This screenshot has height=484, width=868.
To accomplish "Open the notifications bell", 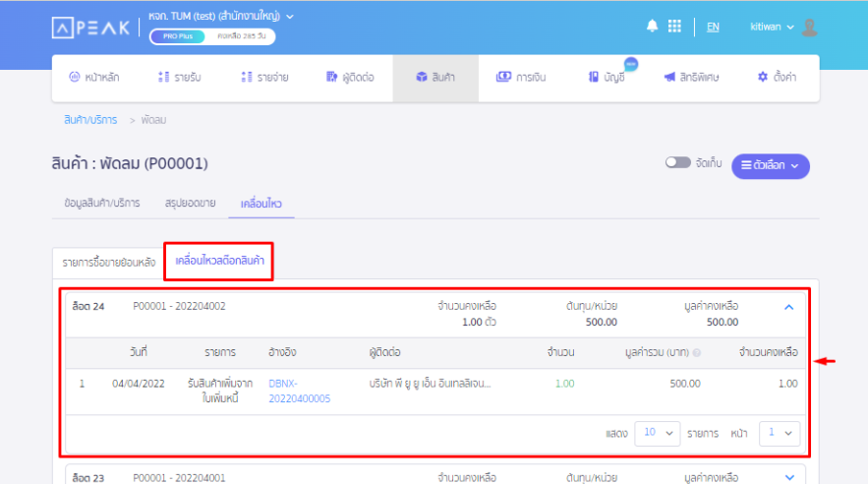I will pyautogui.click(x=652, y=26).
